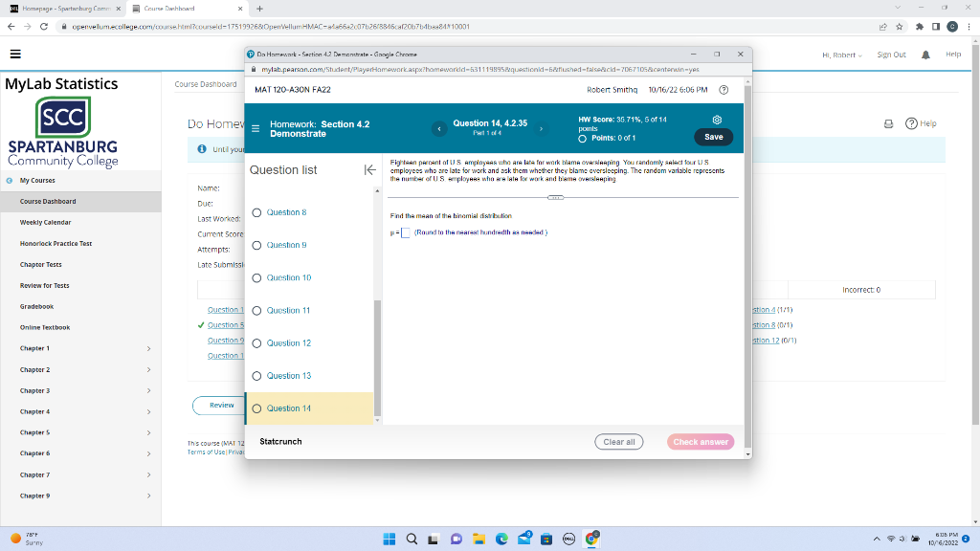The width and height of the screenshot is (980, 551).
Task: Click the help question mark near date
Action: (x=724, y=89)
